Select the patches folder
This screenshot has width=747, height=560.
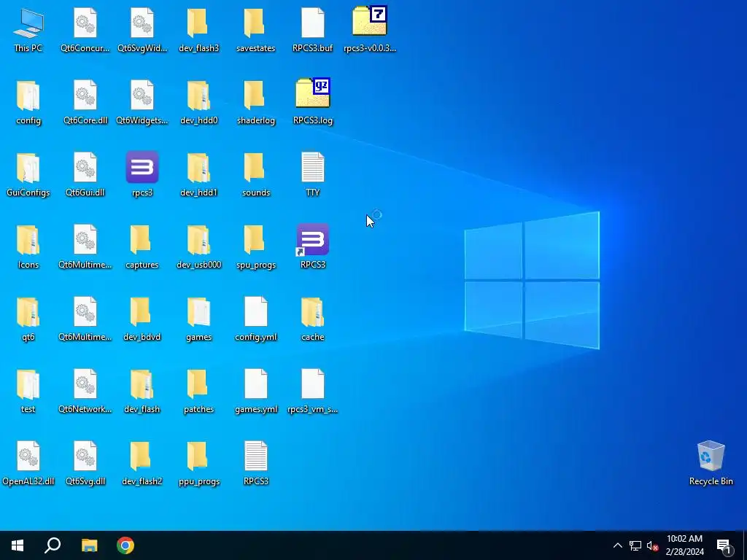tap(198, 392)
